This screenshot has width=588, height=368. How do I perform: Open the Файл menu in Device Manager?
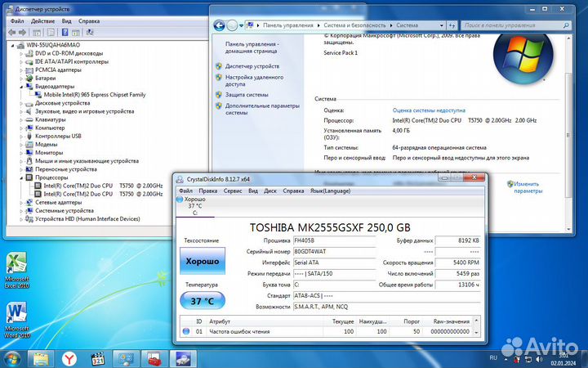coord(17,21)
